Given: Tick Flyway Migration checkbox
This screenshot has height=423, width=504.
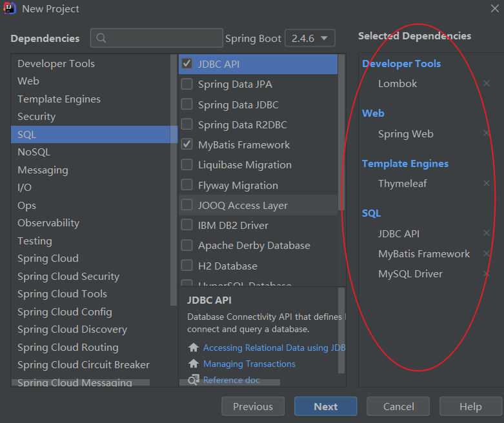Looking at the screenshot, I should click(x=186, y=184).
